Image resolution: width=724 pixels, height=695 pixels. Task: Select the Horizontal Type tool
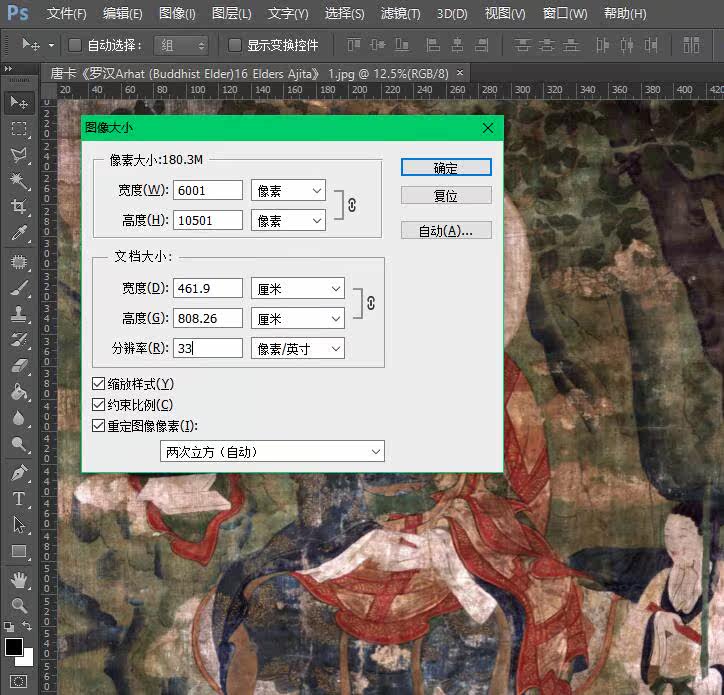(x=18, y=499)
